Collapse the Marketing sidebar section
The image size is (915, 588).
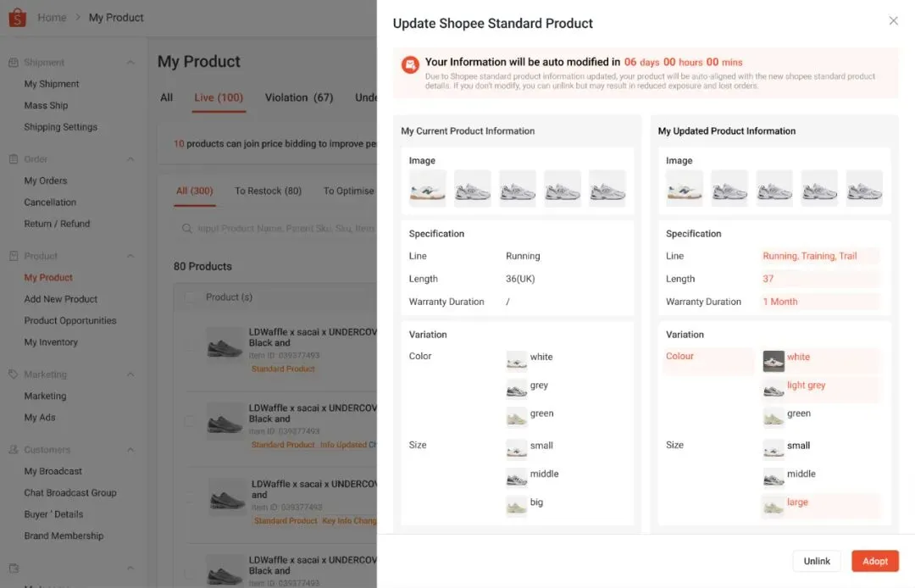coord(130,374)
